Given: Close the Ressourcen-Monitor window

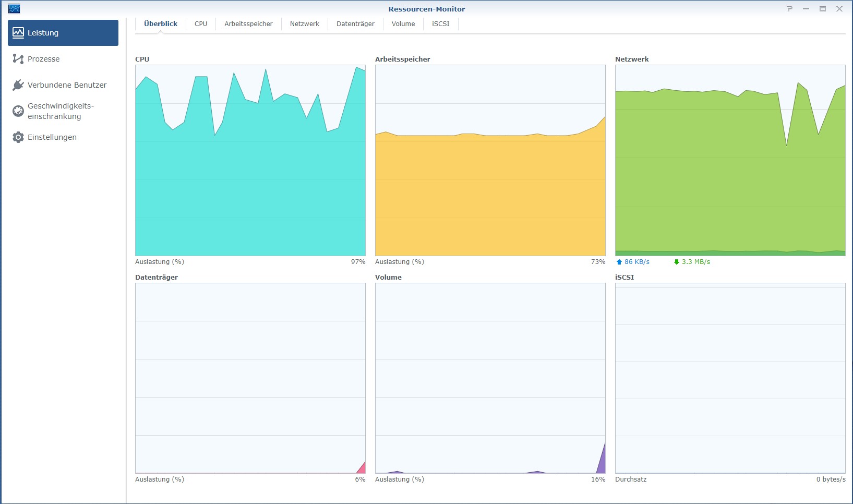Looking at the screenshot, I should 839,9.
